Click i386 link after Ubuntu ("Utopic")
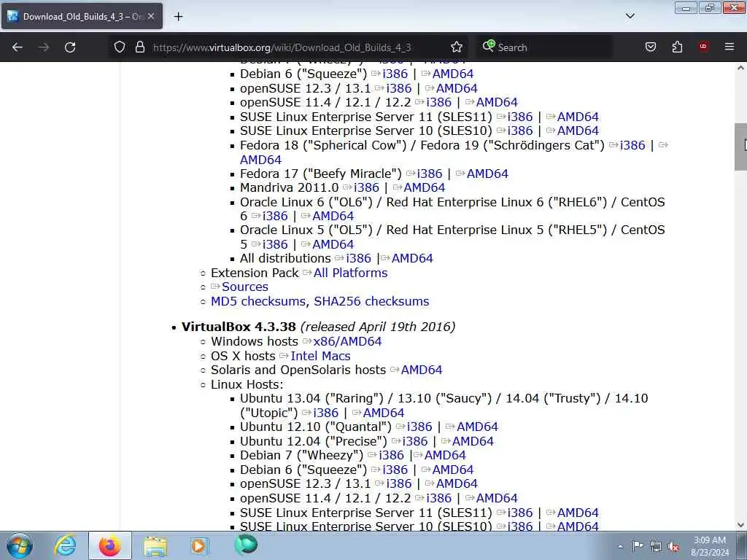This screenshot has width=747, height=560. click(326, 413)
